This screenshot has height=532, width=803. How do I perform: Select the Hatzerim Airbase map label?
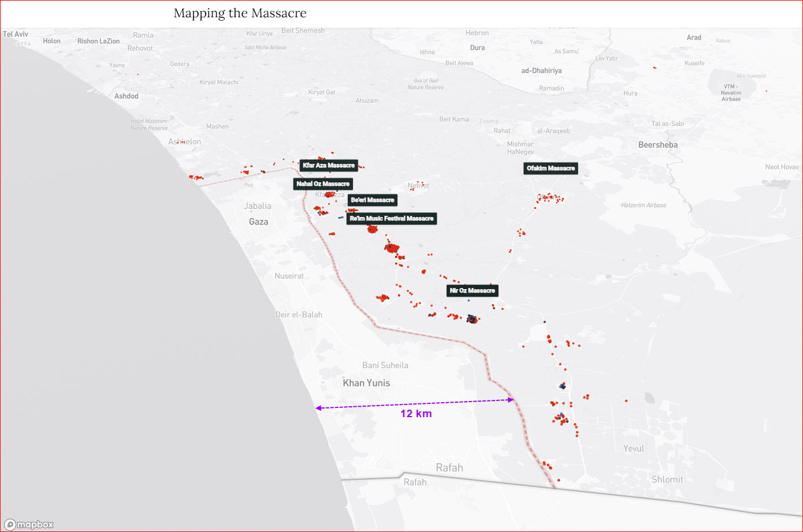[x=644, y=205]
